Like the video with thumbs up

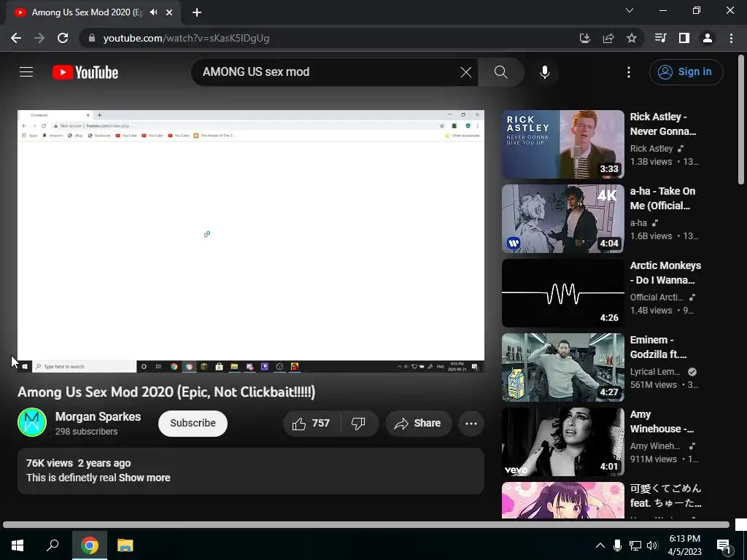pos(311,424)
